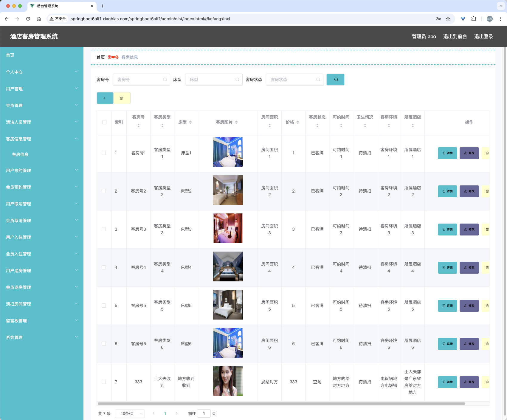Sort by 可约时间 column sort arrows

pyautogui.click(x=341, y=126)
